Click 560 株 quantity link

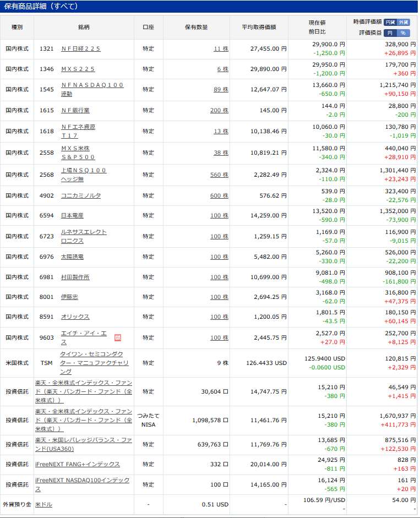coord(220,175)
